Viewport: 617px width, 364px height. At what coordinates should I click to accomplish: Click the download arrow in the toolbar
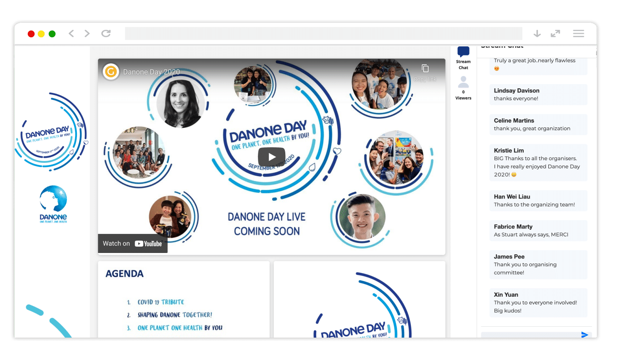[537, 33]
